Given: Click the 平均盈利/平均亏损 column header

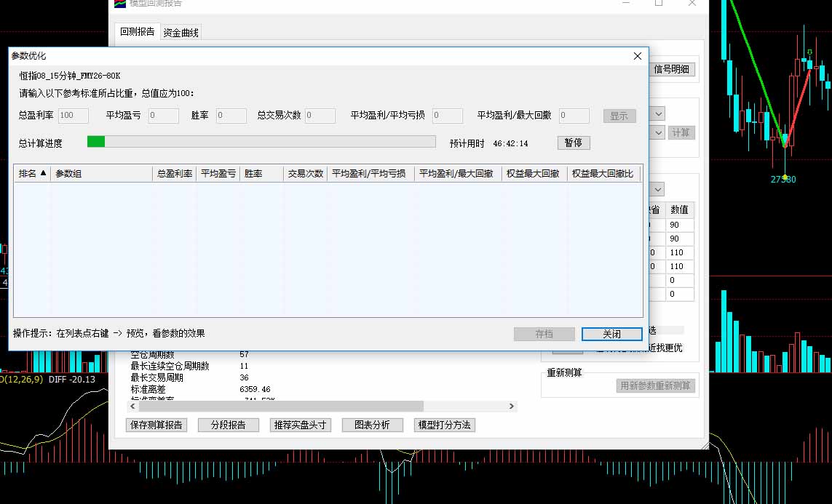Looking at the screenshot, I should coord(370,174).
